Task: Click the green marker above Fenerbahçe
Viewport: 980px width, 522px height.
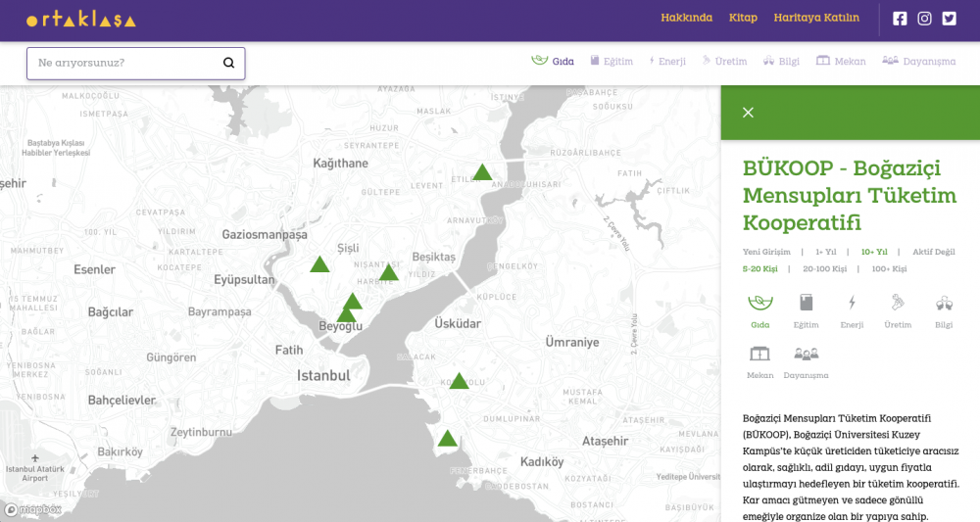Action: point(447,439)
